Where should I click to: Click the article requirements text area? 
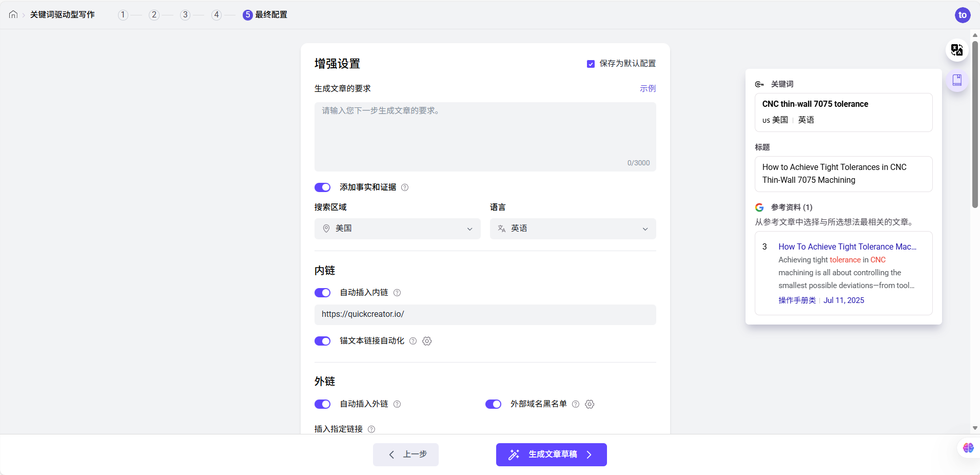[485, 134]
